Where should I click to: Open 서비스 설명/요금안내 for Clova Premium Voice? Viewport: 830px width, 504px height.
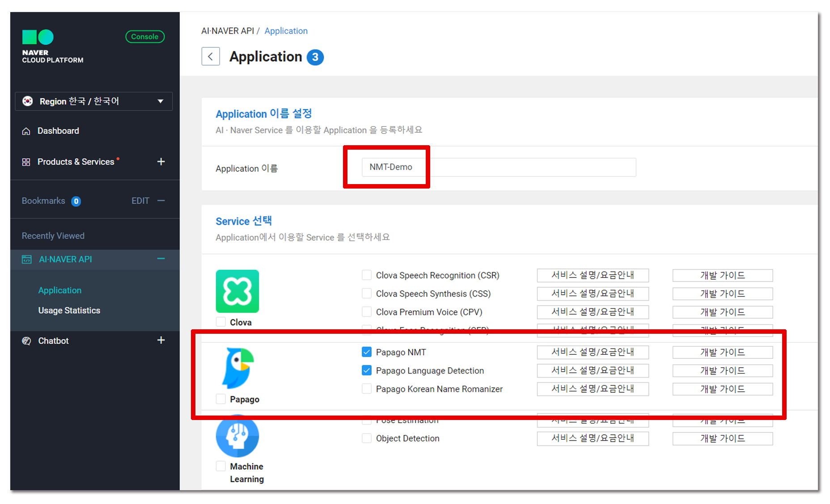[x=593, y=312]
